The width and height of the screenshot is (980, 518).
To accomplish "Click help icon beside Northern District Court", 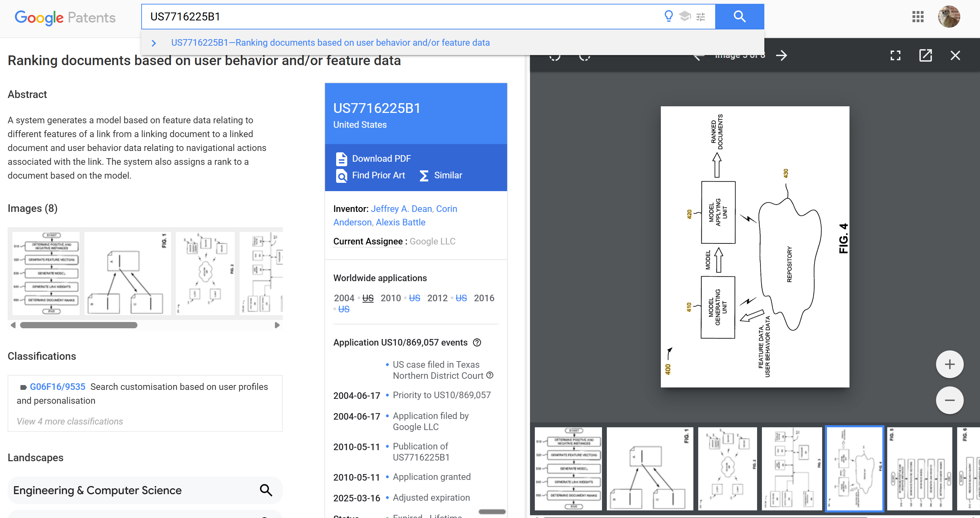I will pos(490,375).
